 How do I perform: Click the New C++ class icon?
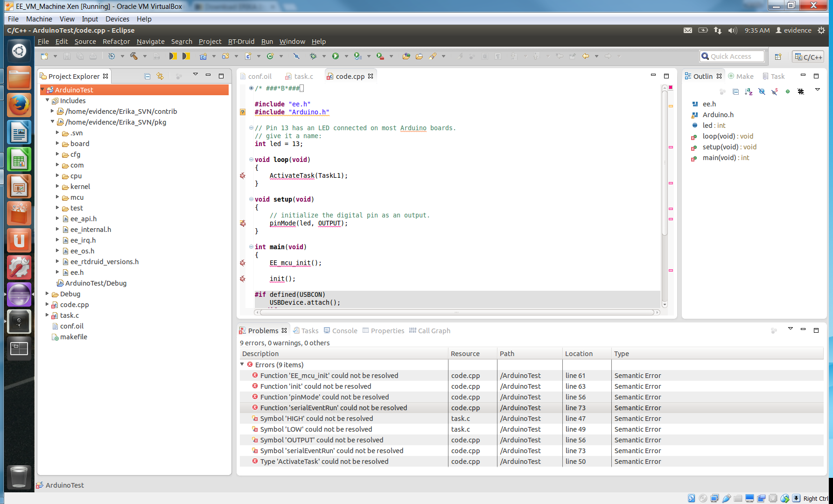click(x=270, y=56)
